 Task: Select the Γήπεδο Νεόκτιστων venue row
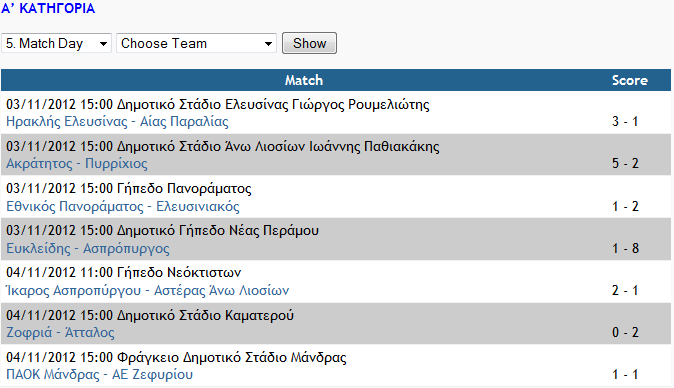click(x=336, y=282)
